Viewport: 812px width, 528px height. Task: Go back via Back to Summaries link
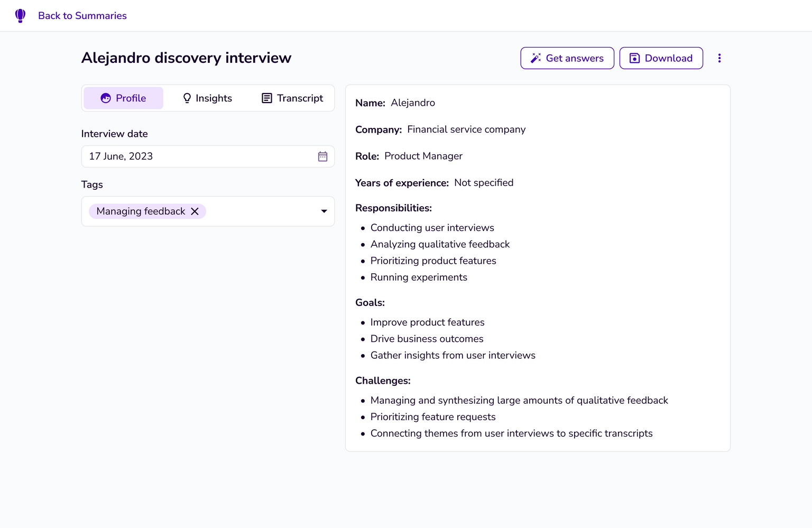(82, 16)
